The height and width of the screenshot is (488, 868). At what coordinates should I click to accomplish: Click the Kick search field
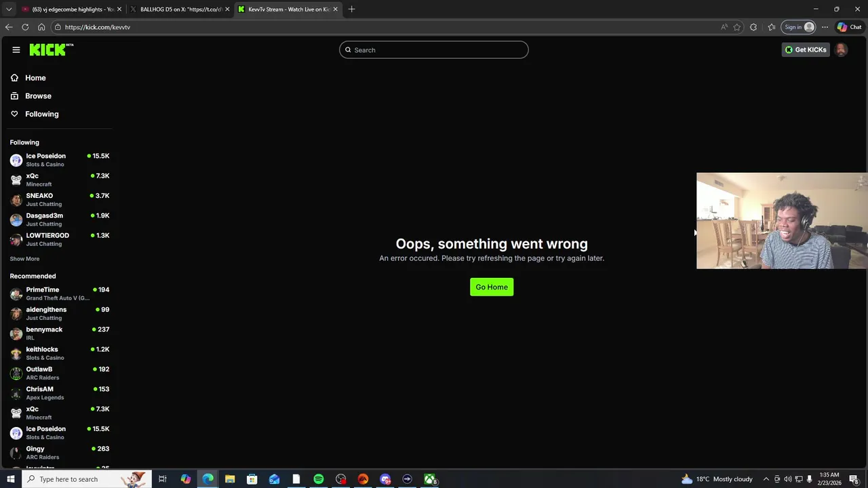[x=434, y=49]
